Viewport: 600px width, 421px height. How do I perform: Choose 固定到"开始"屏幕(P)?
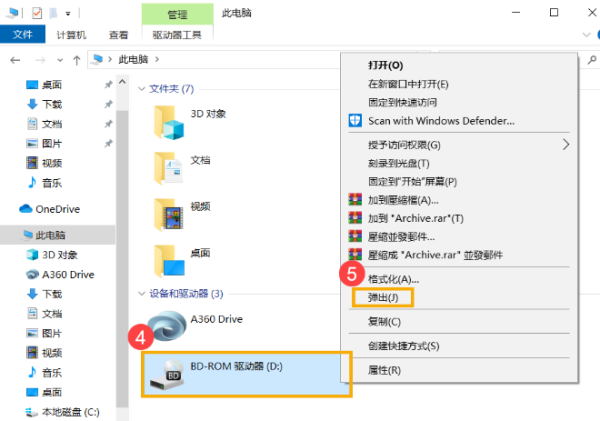[412, 182]
